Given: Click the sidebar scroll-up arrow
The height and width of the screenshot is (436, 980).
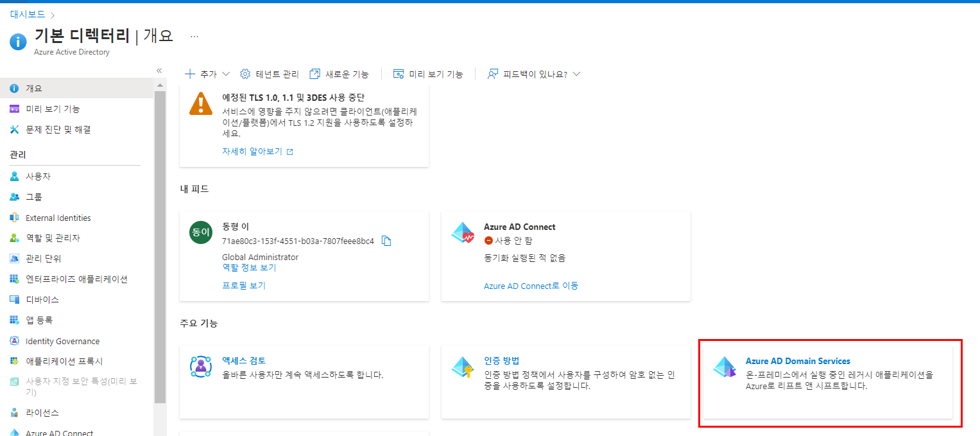Looking at the screenshot, I should point(160,85).
